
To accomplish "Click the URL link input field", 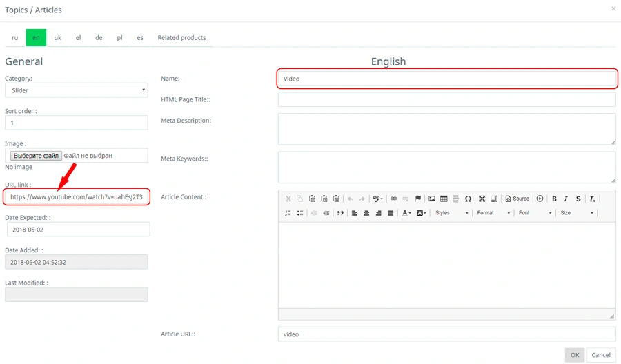I will 76,197.
